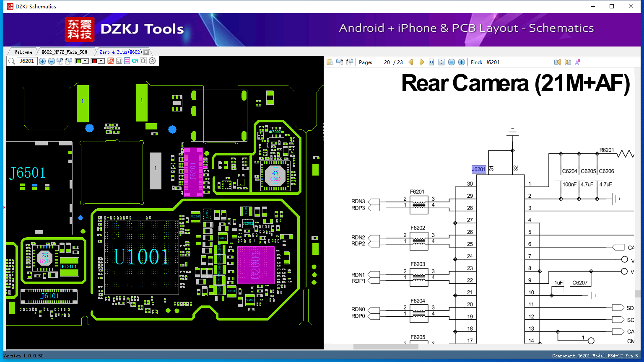Click the PCB search magnifier icon

(12, 61)
